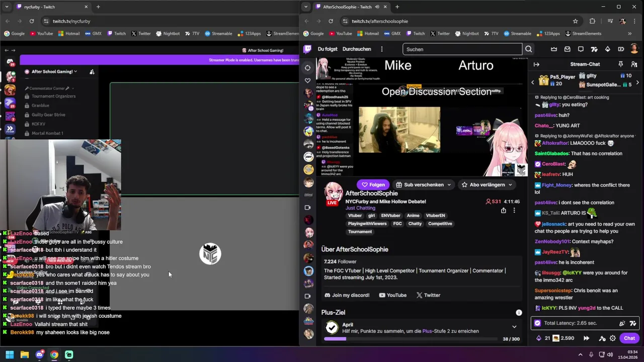Click the search magnifier button

point(528,49)
